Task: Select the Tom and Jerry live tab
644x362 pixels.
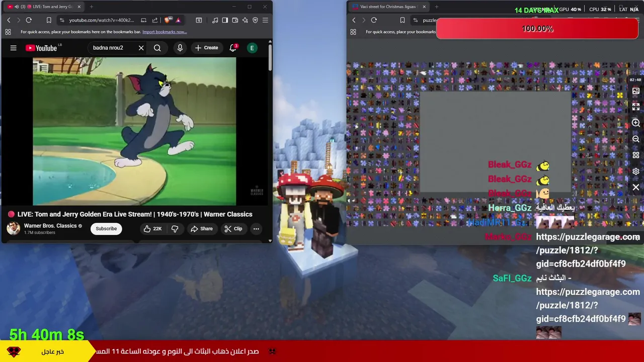Action: click(x=44, y=7)
